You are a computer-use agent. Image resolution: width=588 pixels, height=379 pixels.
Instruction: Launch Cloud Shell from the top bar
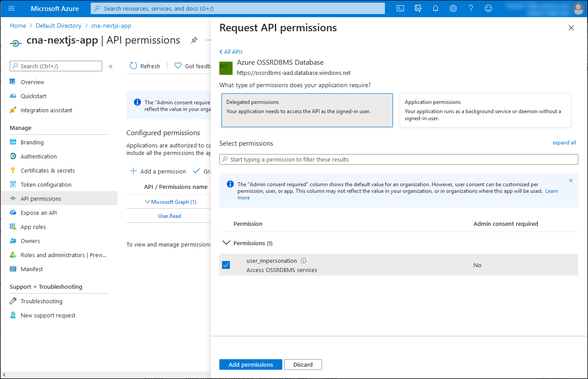click(400, 8)
